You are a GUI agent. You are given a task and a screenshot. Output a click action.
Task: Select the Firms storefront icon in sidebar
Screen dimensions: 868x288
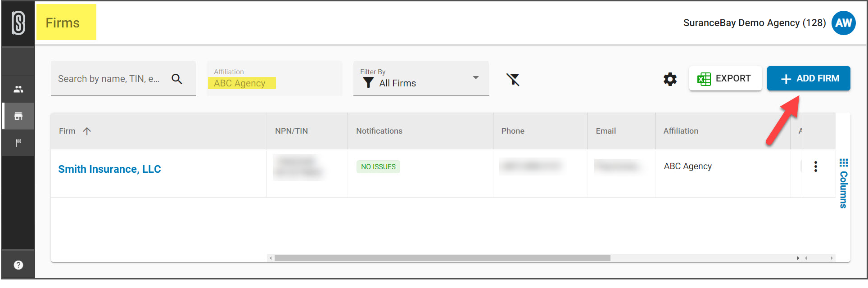tap(18, 116)
